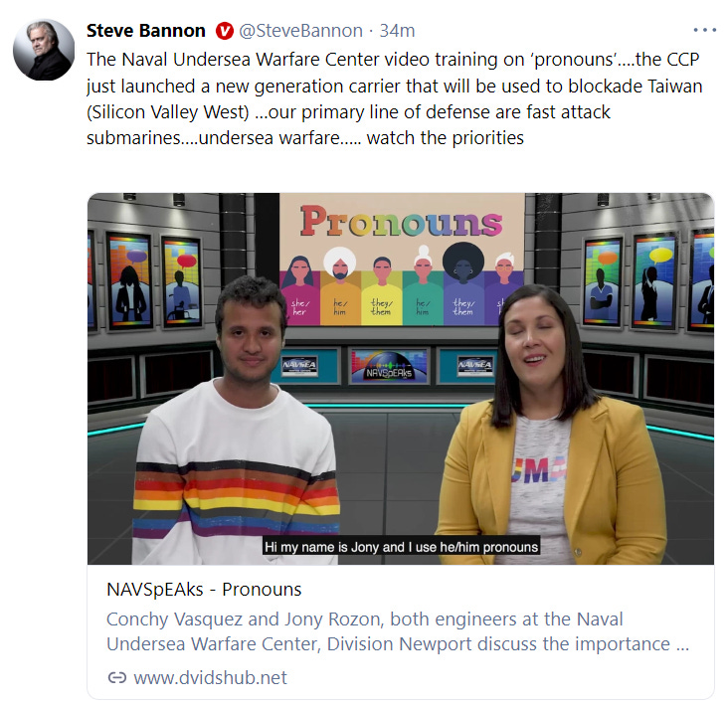Open the round profile avatar photo

(x=44, y=50)
